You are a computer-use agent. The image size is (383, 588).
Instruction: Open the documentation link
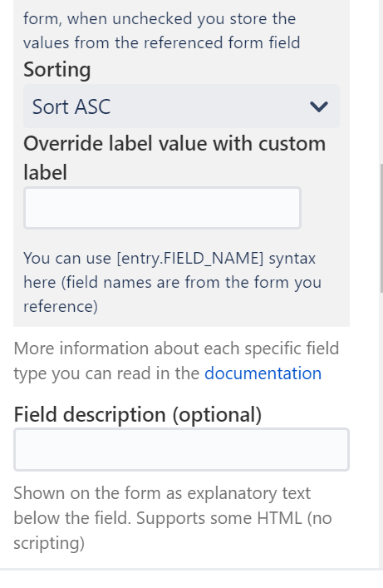263,373
